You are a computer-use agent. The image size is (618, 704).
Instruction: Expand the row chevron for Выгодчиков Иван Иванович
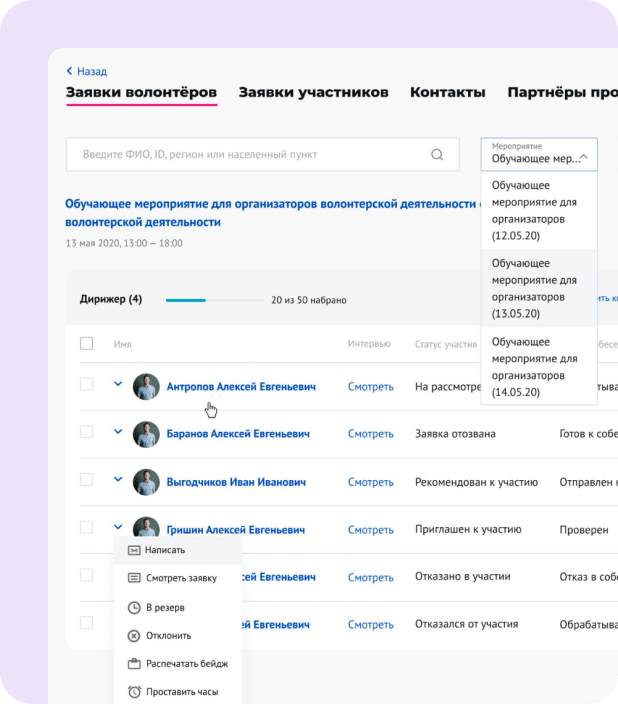(118, 479)
